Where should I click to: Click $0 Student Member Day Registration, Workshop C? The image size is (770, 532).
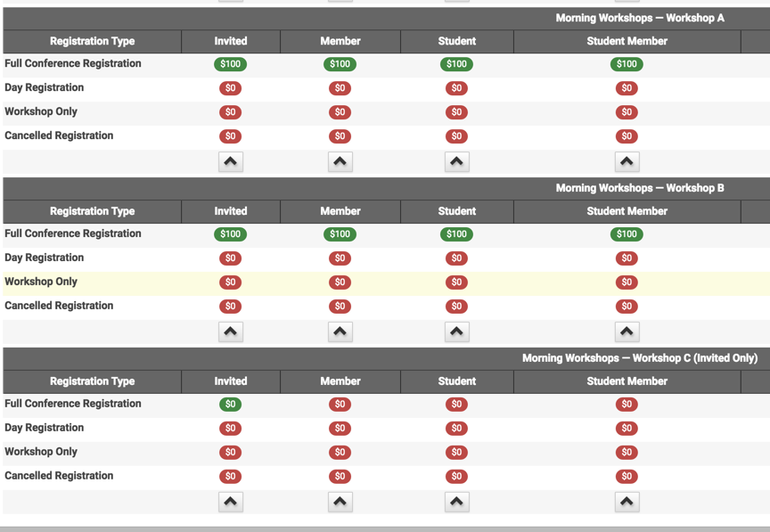tap(627, 429)
